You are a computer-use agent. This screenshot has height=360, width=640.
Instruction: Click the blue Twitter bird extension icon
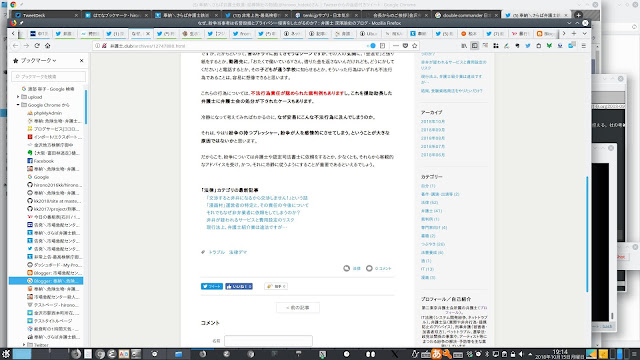(x=528, y=46)
